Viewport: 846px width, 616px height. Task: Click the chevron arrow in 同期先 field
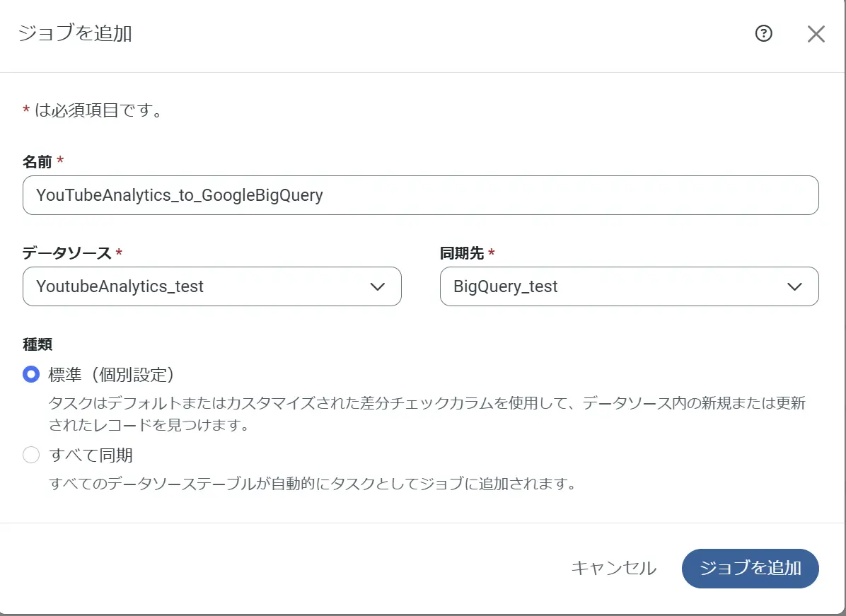click(794, 286)
